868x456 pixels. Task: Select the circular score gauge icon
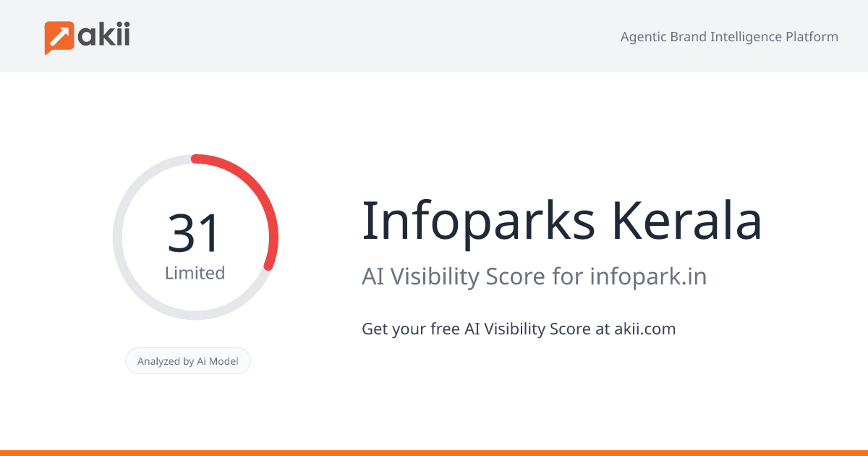195,236
